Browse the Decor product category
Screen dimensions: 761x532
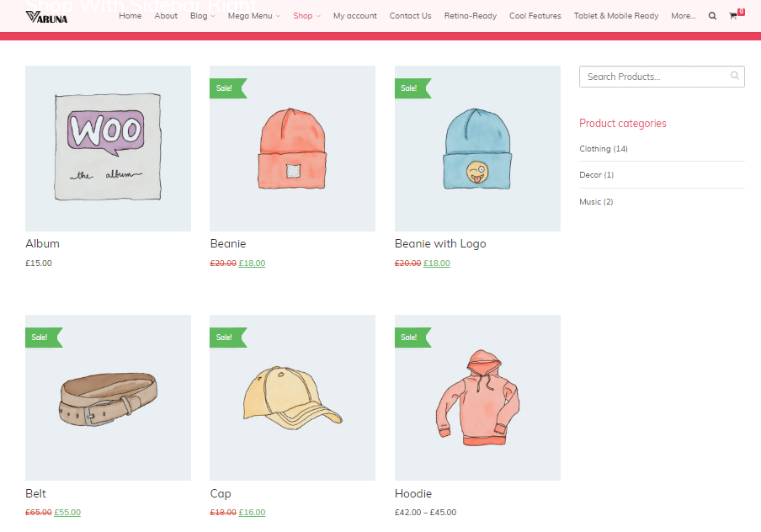(596, 174)
